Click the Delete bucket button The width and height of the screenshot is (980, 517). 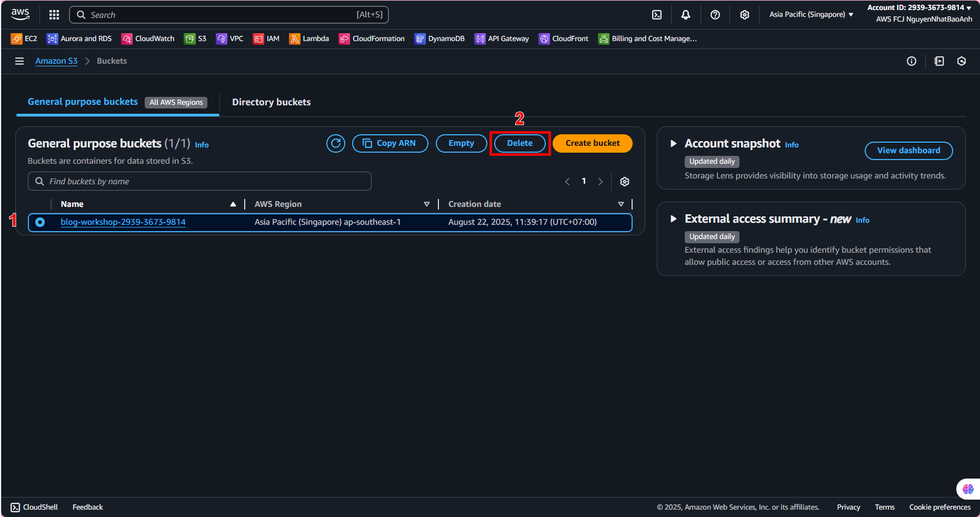519,143
